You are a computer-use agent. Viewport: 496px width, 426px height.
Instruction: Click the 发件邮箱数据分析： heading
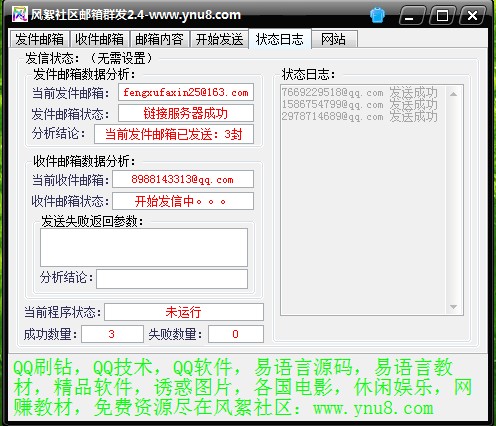point(84,74)
